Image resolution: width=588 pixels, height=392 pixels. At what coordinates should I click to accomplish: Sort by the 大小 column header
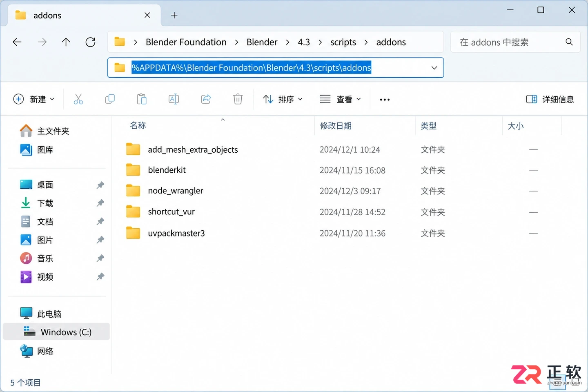[x=516, y=126]
